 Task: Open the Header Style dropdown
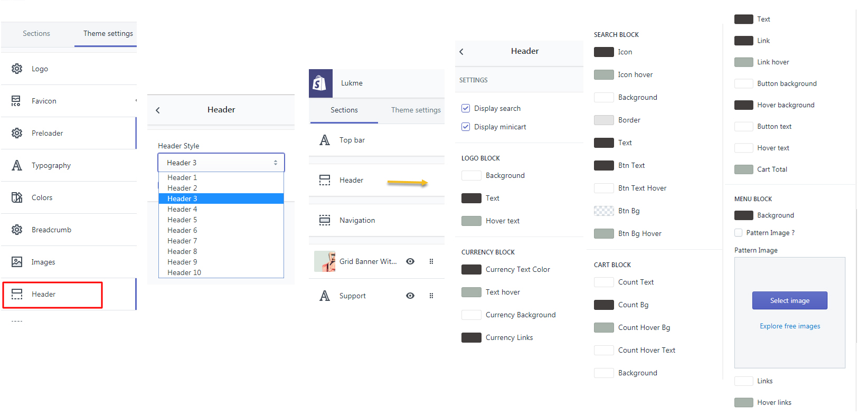click(221, 163)
